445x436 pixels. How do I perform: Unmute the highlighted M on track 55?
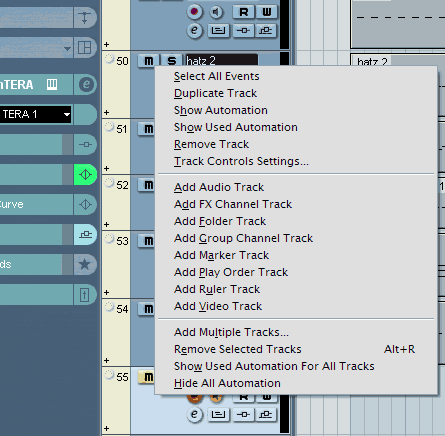point(146,377)
